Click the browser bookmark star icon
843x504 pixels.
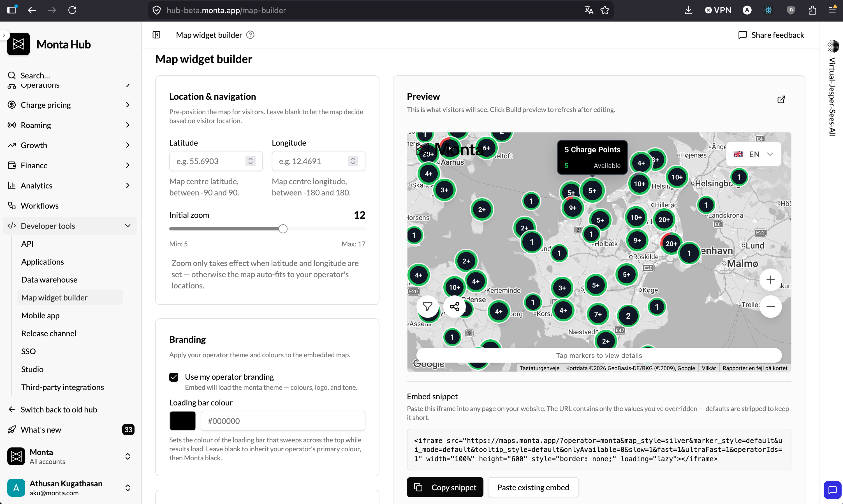click(x=605, y=10)
